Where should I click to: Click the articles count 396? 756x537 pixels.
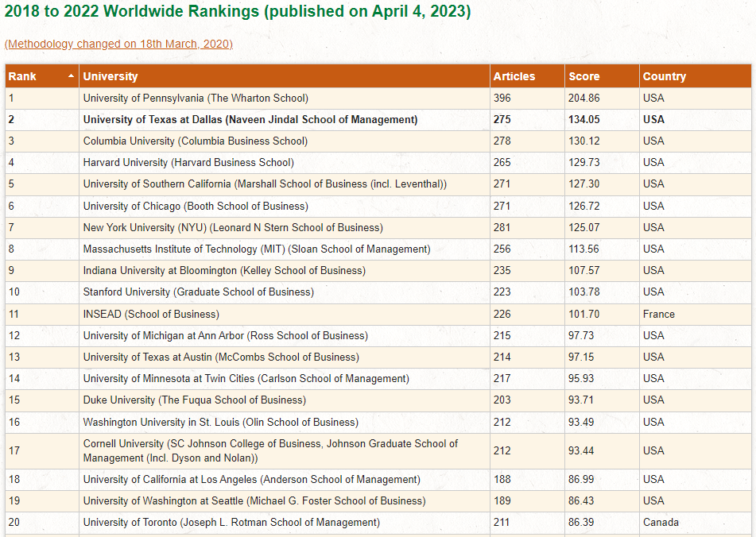(x=502, y=98)
